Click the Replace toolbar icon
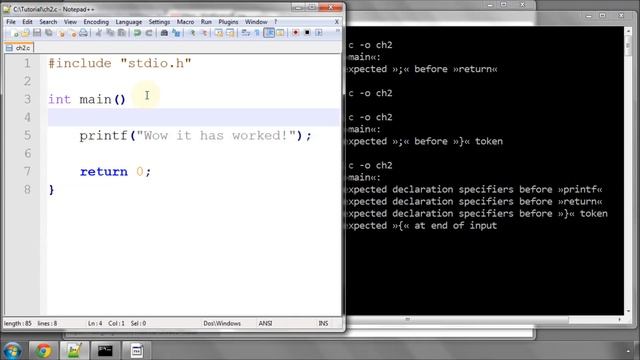640x360 pixels. click(176, 33)
